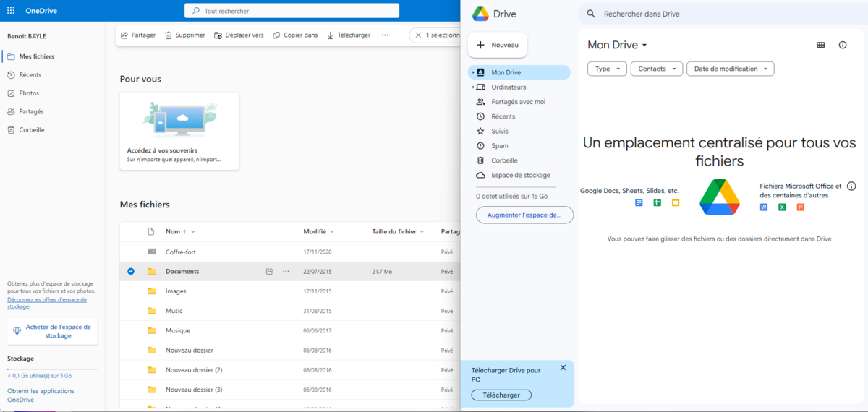Click the Google Drive logo
The width and height of the screenshot is (868, 412).
click(x=480, y=14)
